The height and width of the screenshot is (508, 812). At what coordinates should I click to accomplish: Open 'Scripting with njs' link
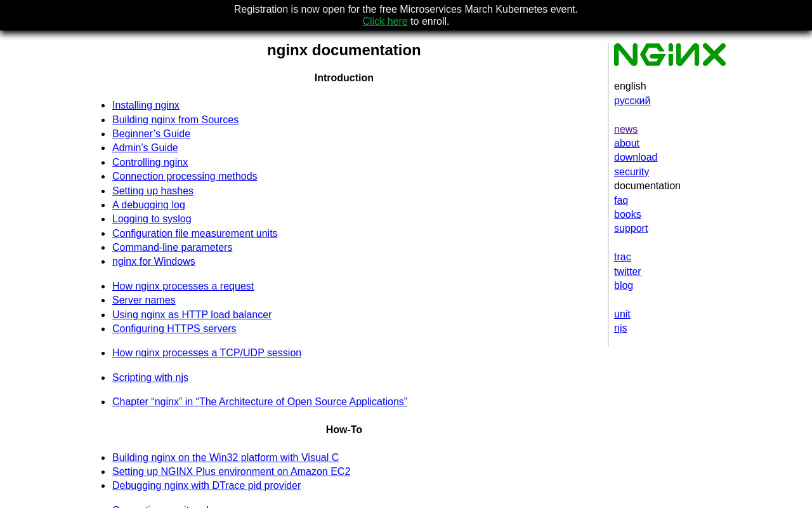150,378
